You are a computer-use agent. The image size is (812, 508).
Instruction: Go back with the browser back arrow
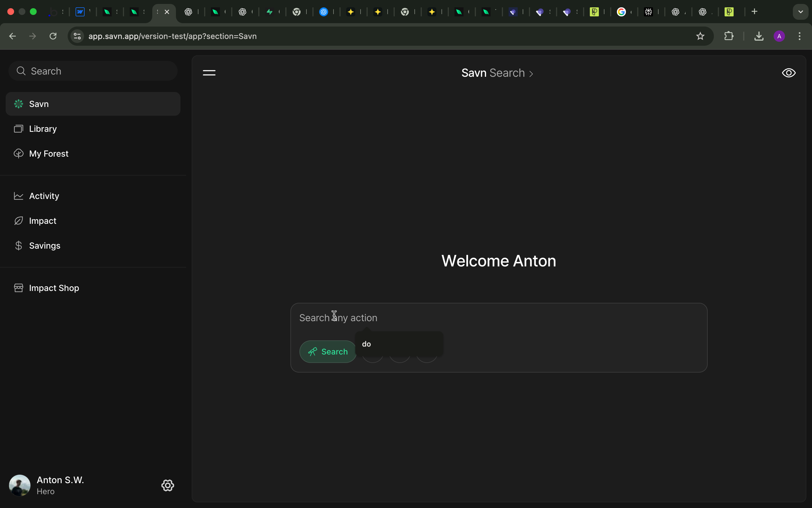(12, 36)
